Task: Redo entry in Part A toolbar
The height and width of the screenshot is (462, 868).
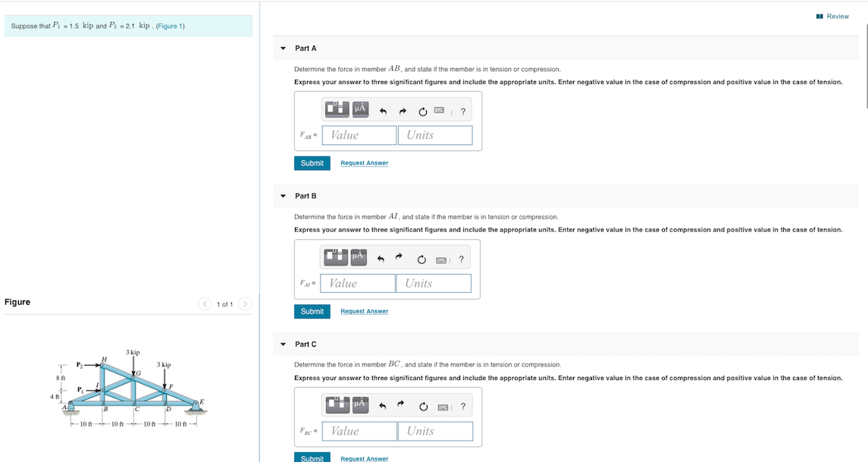Action: point(403,112)
